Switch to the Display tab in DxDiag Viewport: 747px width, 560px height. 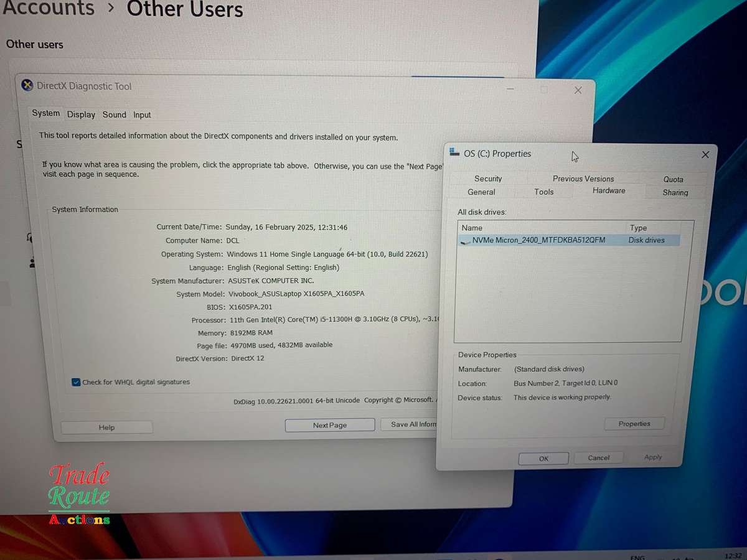[81, 114]
